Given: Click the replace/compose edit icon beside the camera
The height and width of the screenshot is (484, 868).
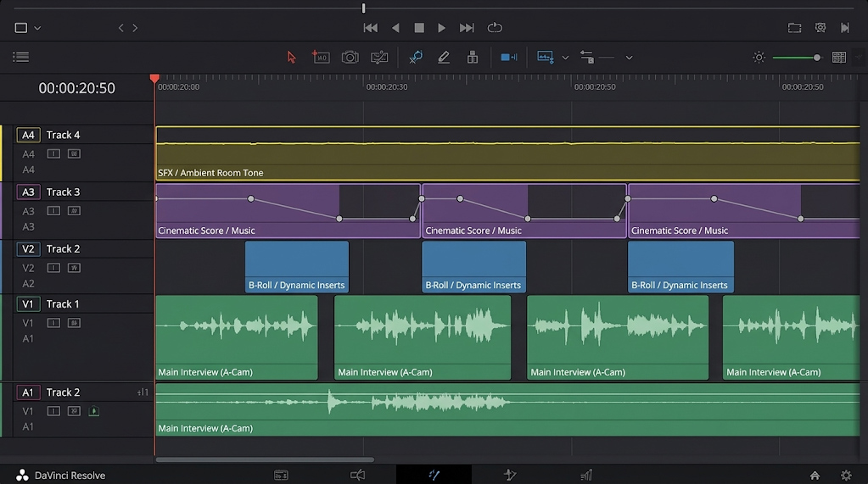Looking at the screenshot, I should [x=379, y=57].
